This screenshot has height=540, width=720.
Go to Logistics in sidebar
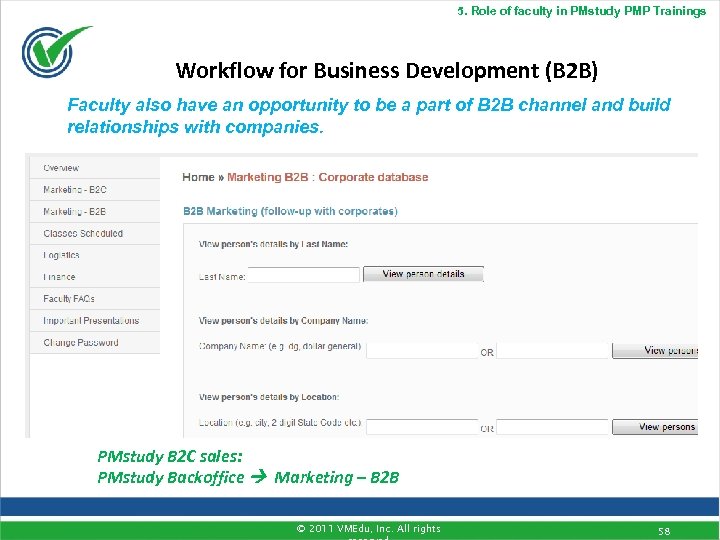click(95, 255)
